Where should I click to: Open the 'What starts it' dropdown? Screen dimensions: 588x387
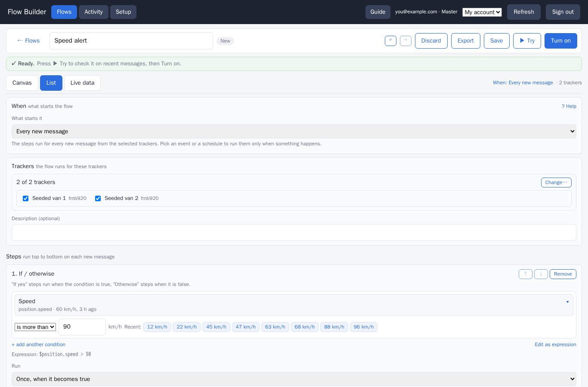coord(294,132)
